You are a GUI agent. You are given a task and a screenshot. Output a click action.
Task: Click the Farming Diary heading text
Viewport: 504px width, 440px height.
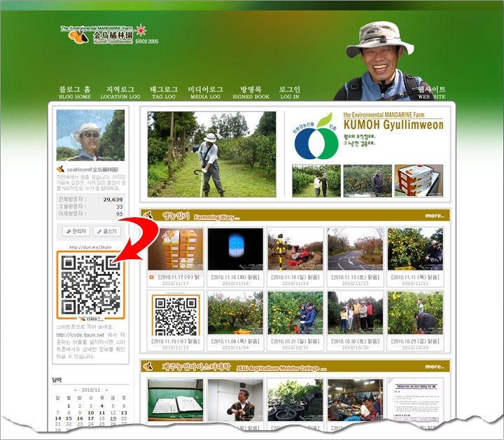(x=217, y=217)
